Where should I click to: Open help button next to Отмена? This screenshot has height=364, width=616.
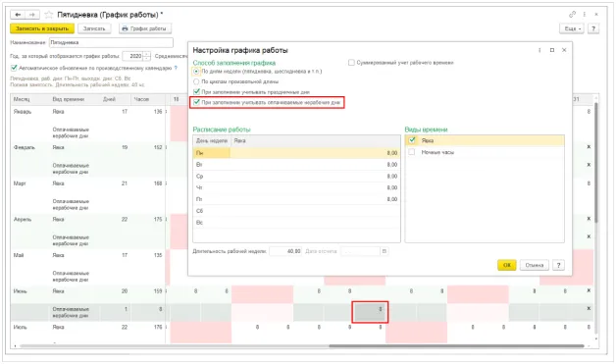pos(559,265)
